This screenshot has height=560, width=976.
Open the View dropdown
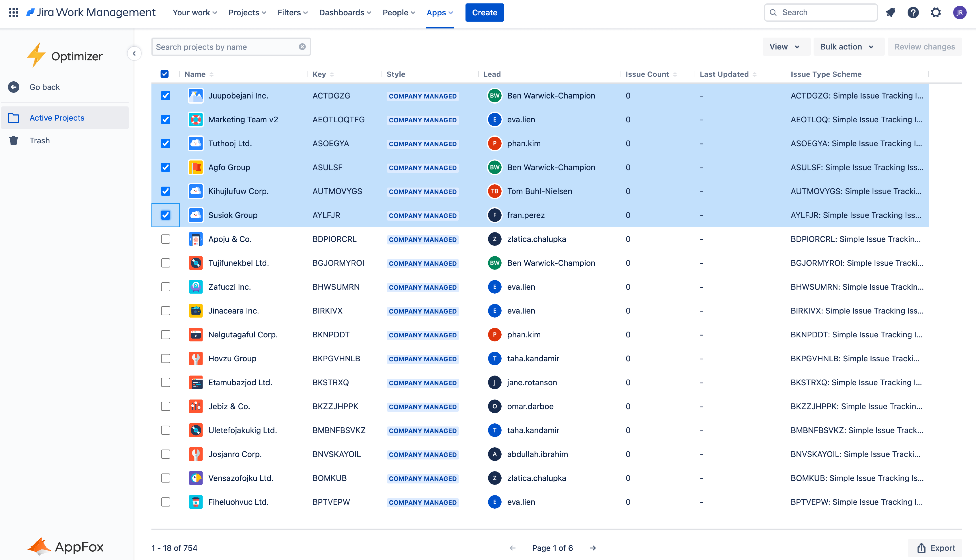[784, 46]
